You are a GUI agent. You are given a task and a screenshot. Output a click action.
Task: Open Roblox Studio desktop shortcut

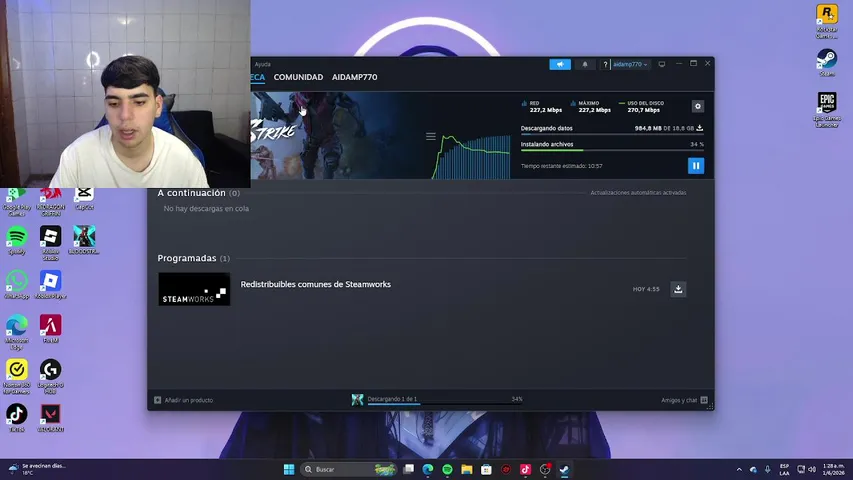(51, 242)
